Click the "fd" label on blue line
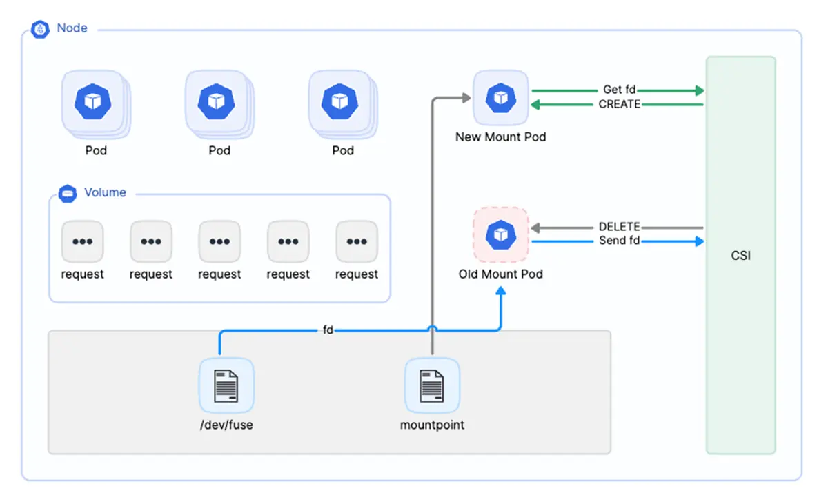 pos(328,330)
